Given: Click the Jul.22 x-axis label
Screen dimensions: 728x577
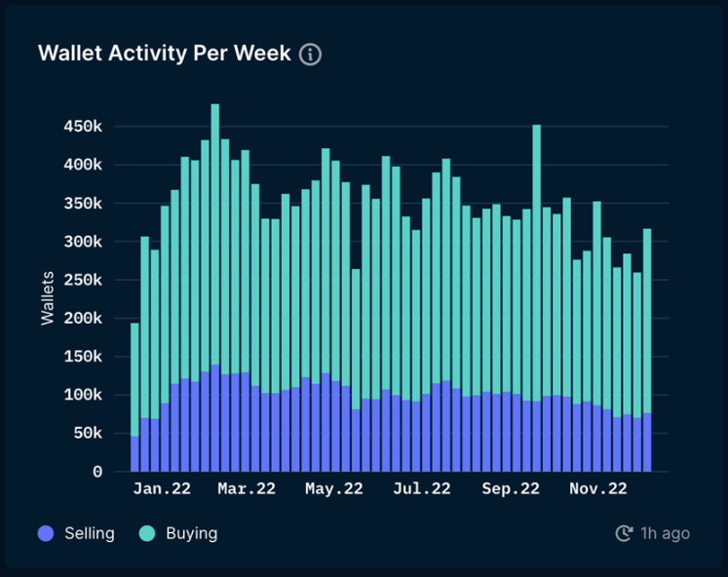Looking at the screenshot, I should (x=422, y=489).
